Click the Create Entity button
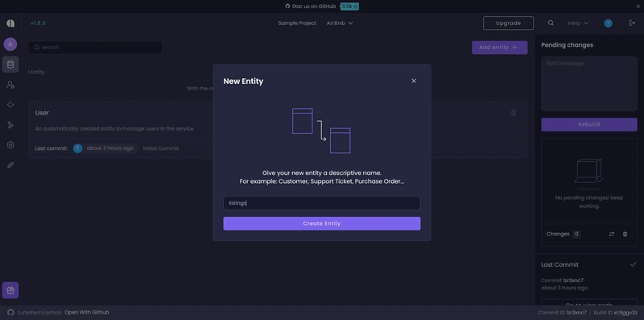This screenshot has height=320, width=644. click(321, 223)
